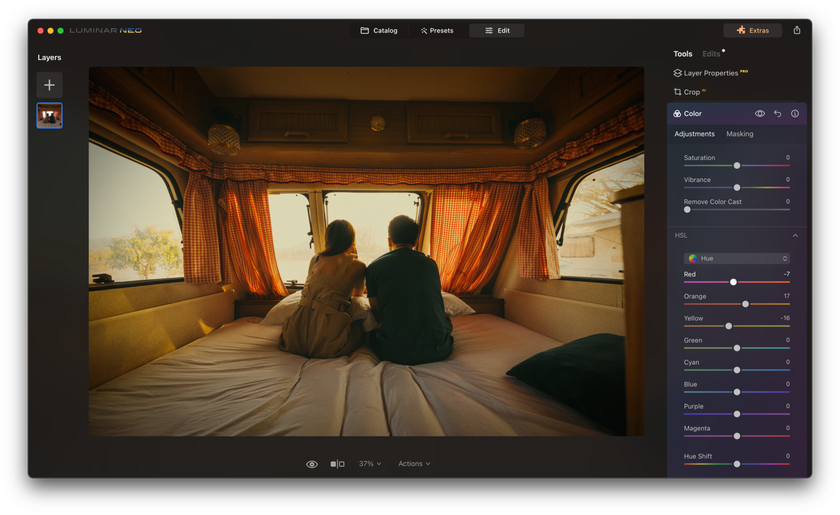Switch to the Masking sub-tab
Viewport: 840px width, 515px height.
(739, 134)
